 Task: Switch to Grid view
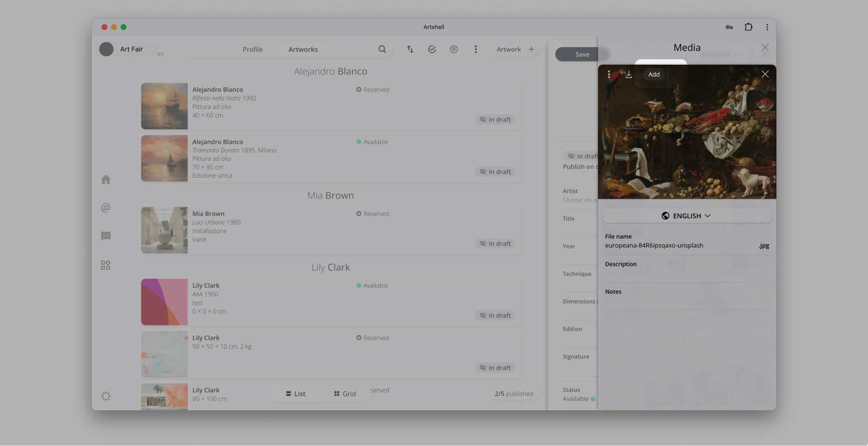(x=345, y=394)
